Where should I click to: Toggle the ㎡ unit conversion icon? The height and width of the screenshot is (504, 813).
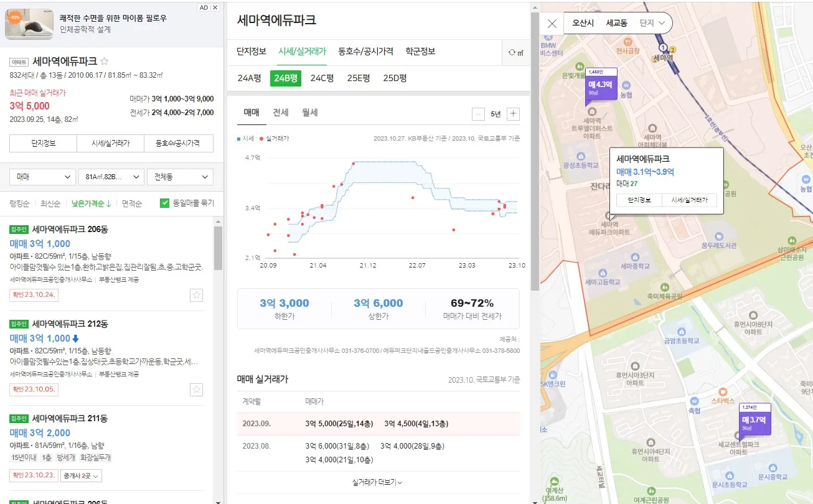(x=516, y=52)
